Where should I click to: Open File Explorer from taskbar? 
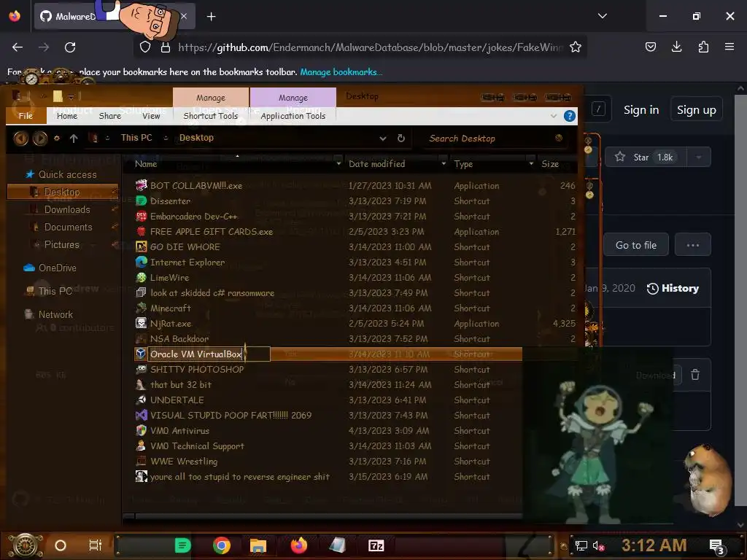click(x=258, y=545)
